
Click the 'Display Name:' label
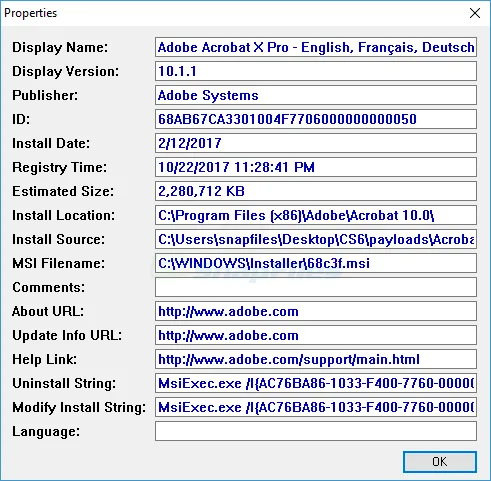tap(60, 48)
